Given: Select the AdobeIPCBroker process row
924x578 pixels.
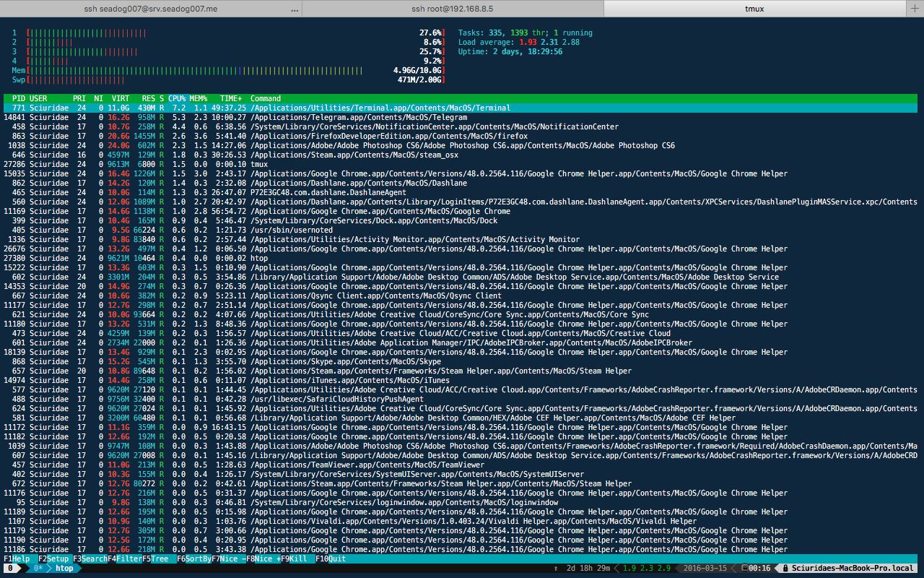Looking at the screenshot, I should click(x=461, y=342).
